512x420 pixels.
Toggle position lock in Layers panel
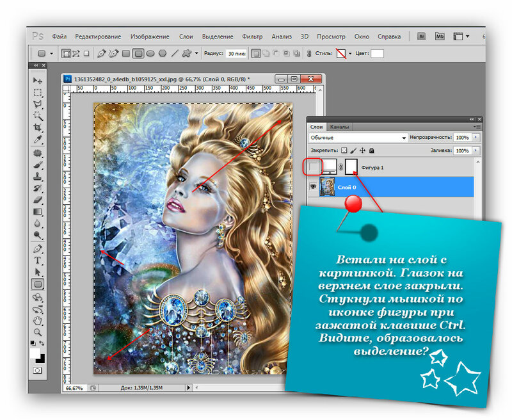tap(362, 150)
